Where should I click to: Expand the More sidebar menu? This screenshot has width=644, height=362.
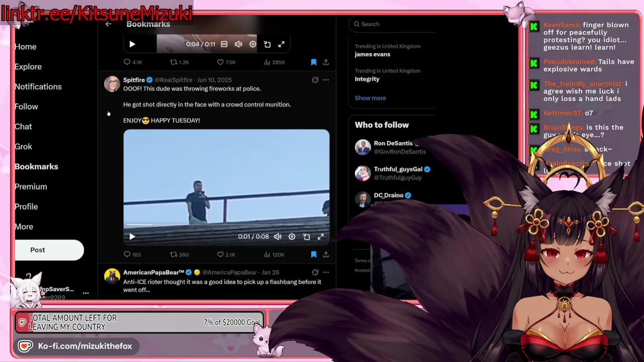pyautogui.click(x=24, y=227)
